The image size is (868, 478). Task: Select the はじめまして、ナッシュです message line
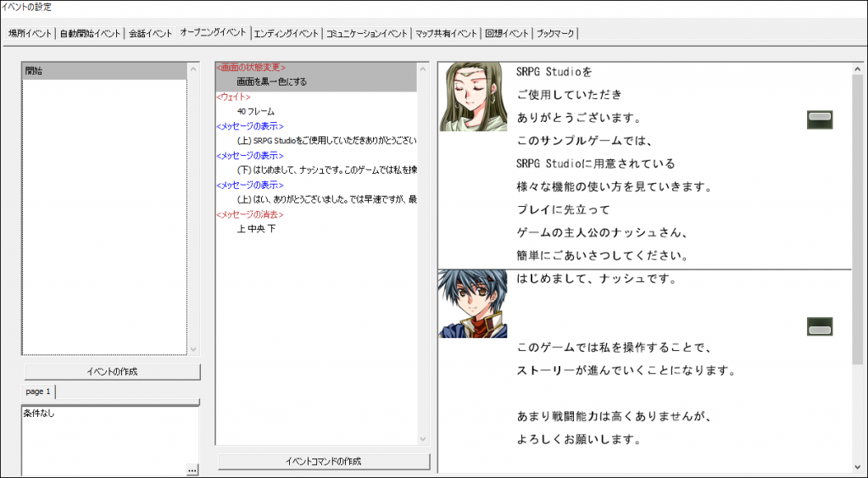326,170
